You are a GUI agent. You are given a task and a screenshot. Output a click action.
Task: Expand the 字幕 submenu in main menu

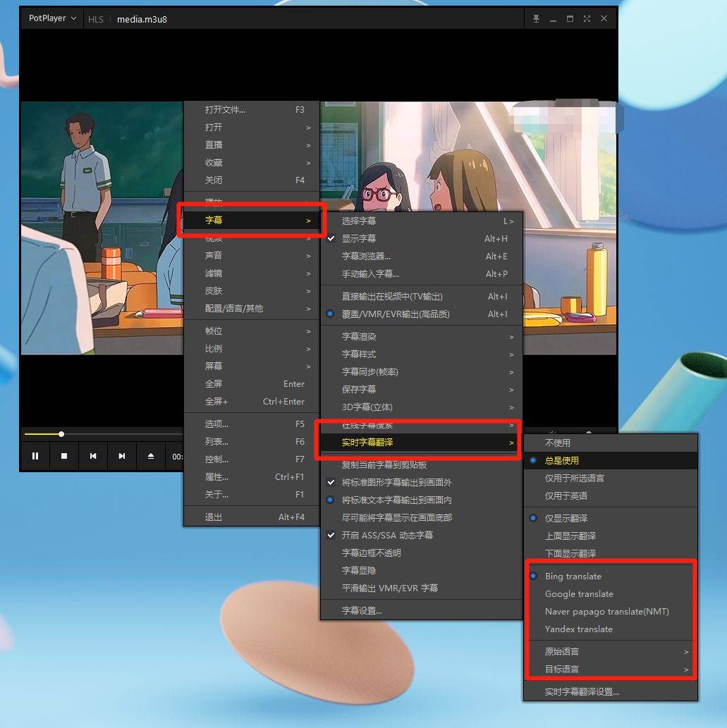pyautogui.click(x=252, y=220)
